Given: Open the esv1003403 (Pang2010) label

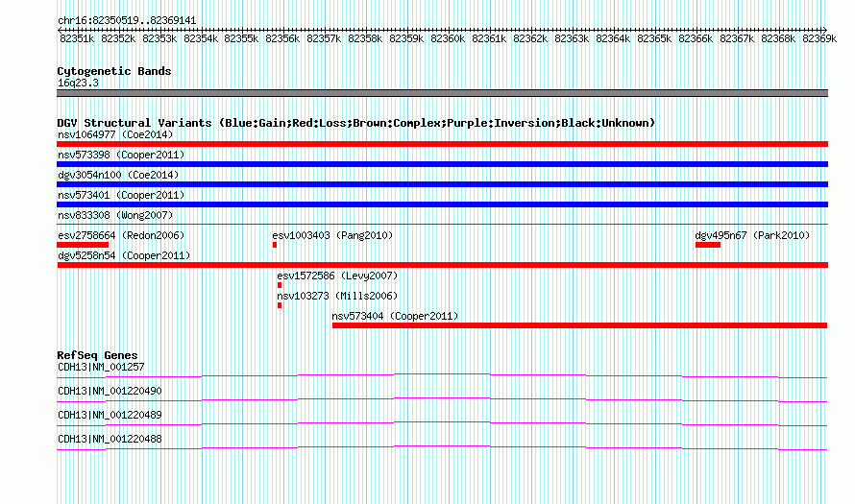Looking at the screenshot, I should (x=332, y=235).
